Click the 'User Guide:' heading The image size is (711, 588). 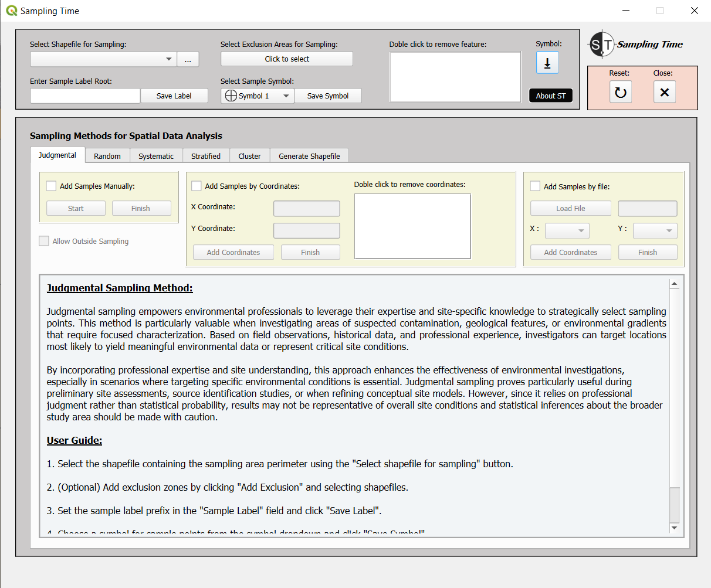click(75, 440)
